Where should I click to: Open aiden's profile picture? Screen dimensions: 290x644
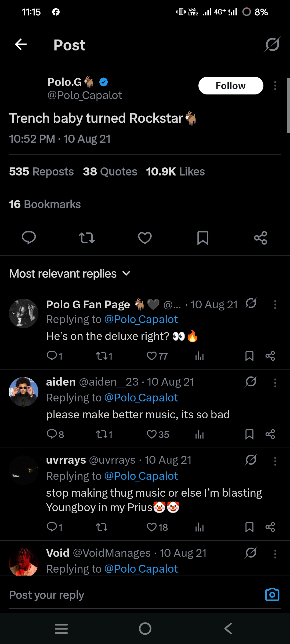point(24,391)
